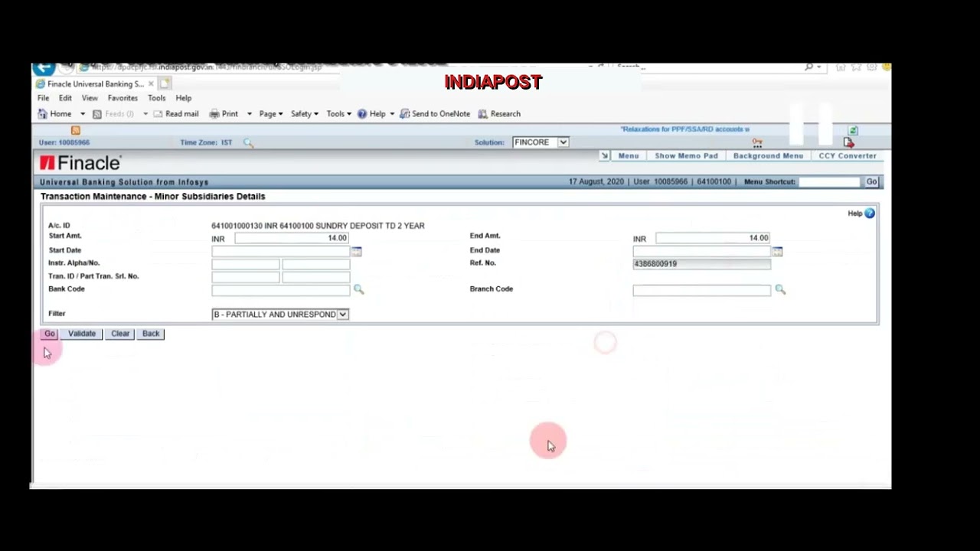The width and height of the screenshot is (980, 551).
Task: Click the Bank Code input field
Action: coord(281,290)
